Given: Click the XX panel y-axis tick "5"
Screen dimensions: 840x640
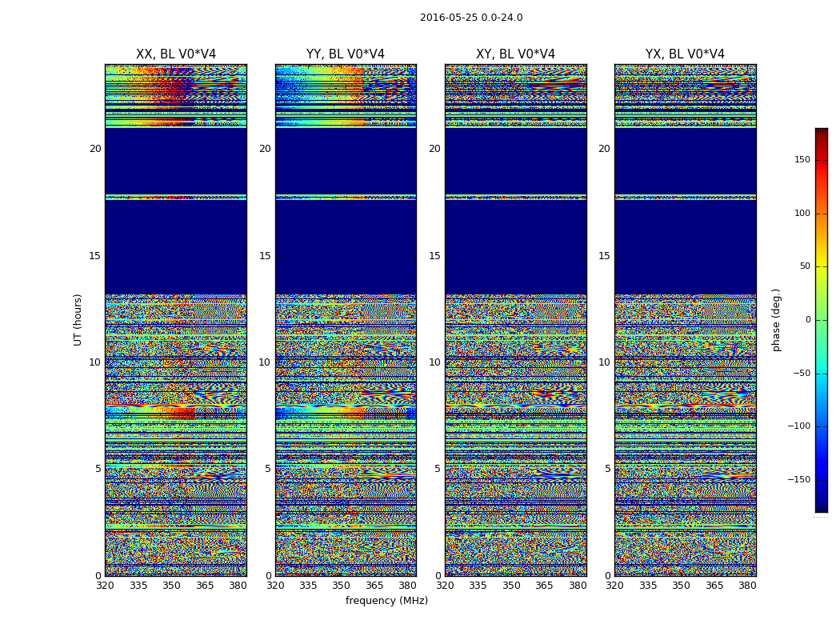Looking at the screenshot, I should click(98, 469).
